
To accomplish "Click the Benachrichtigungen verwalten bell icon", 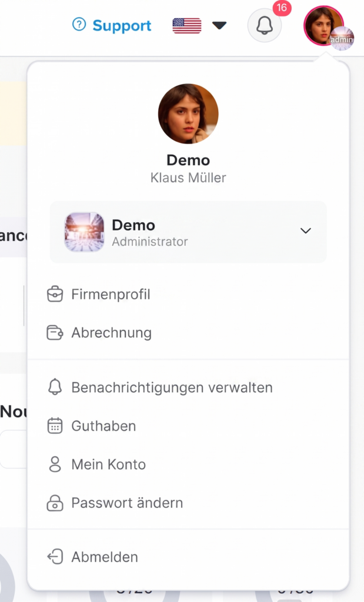I will tap(55, 387).
